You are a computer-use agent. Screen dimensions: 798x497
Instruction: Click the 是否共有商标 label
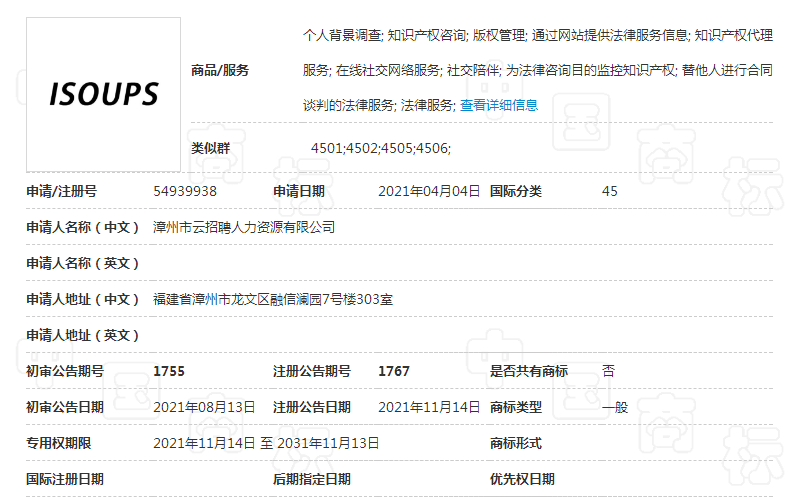529,371
